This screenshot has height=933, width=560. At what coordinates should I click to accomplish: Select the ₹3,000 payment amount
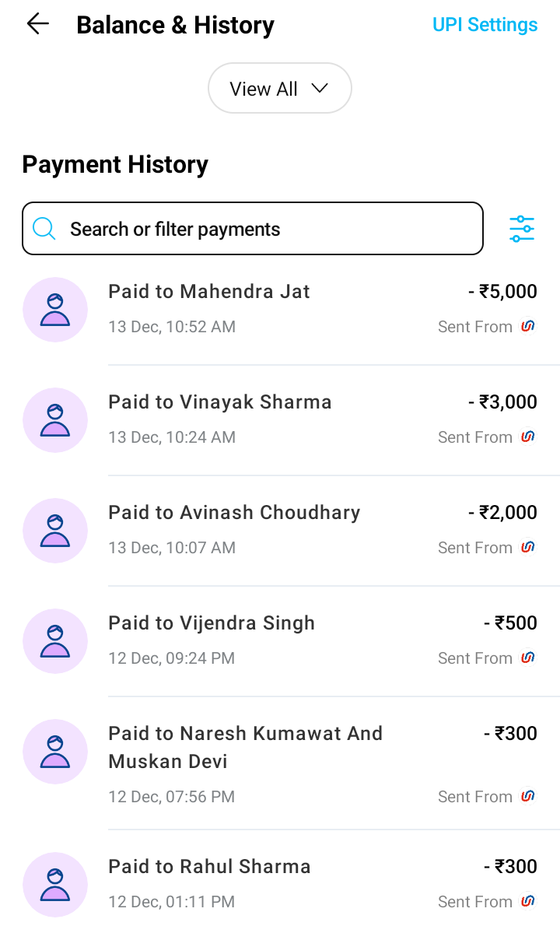coord(502,402)
